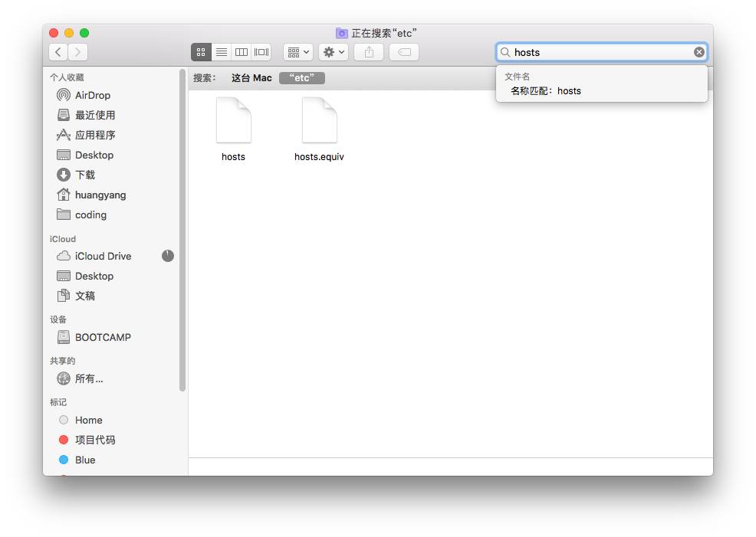Set search scope to "etc" folder
This screenshot has height=537, width=756.
click(302, 78)
